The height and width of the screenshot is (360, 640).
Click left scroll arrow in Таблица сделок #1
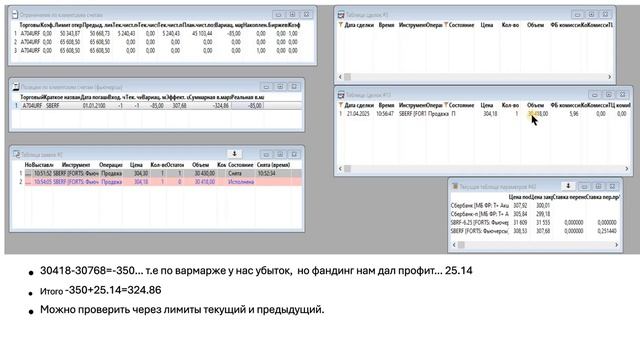tap(340, 77)
